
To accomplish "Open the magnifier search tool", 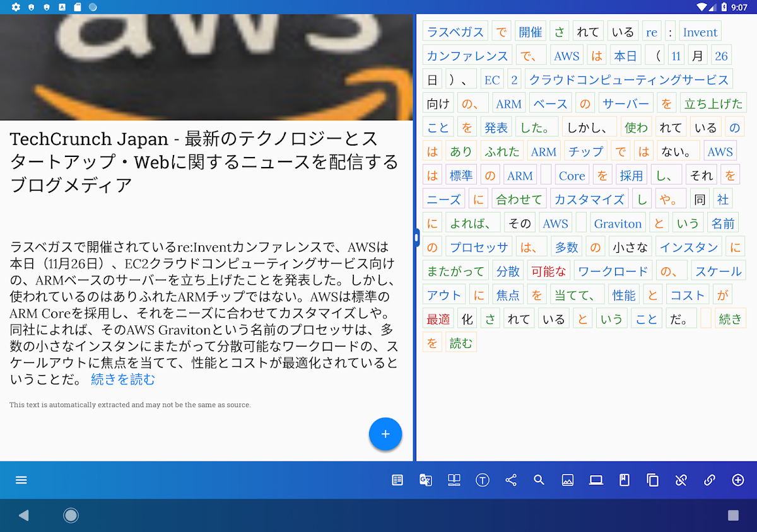I will pos(539,480).
